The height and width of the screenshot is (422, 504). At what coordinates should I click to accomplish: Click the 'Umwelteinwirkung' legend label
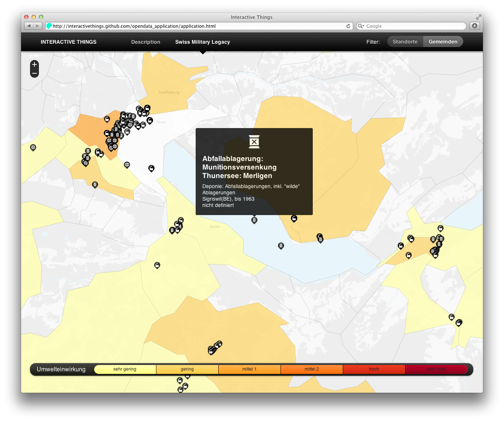pos(61,369)
